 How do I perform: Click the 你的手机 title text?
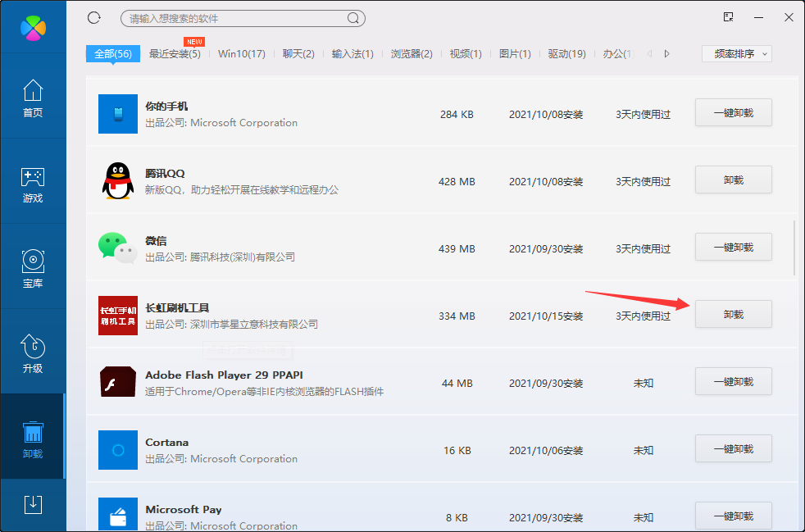[x=166, y=107]
